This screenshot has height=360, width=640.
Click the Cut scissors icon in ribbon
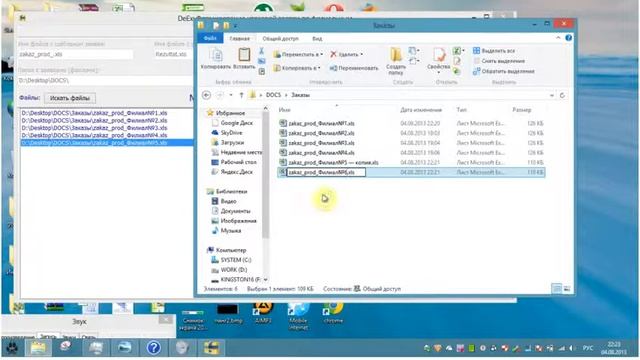coord(261,51)
